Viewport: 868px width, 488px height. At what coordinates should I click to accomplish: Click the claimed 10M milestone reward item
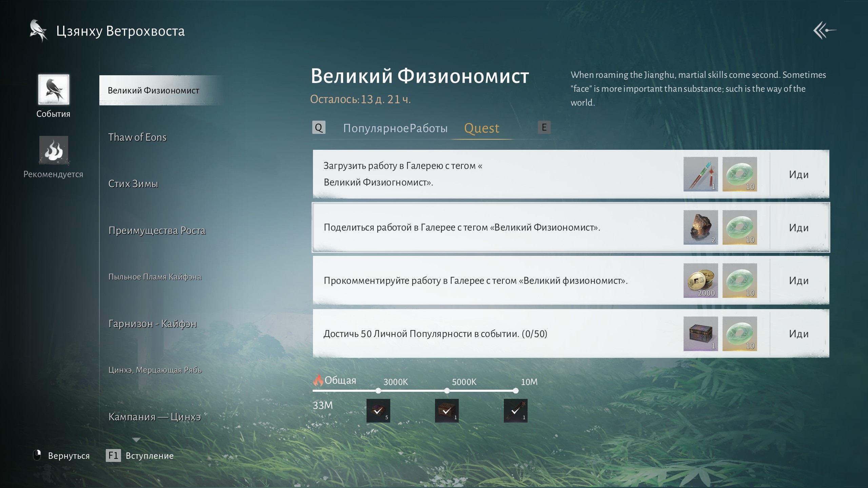(515, 411)
